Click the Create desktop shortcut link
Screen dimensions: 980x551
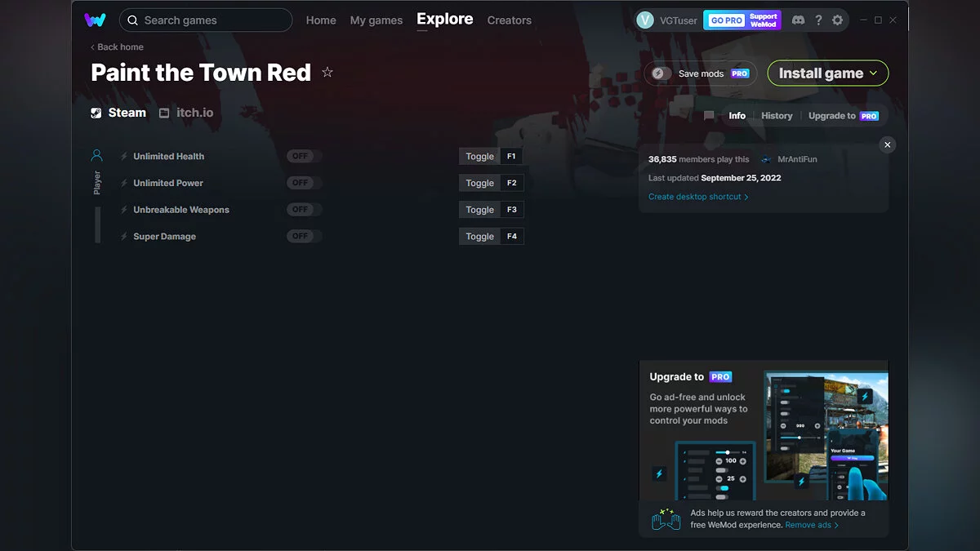pyautogui.click(x=697, y=197)
